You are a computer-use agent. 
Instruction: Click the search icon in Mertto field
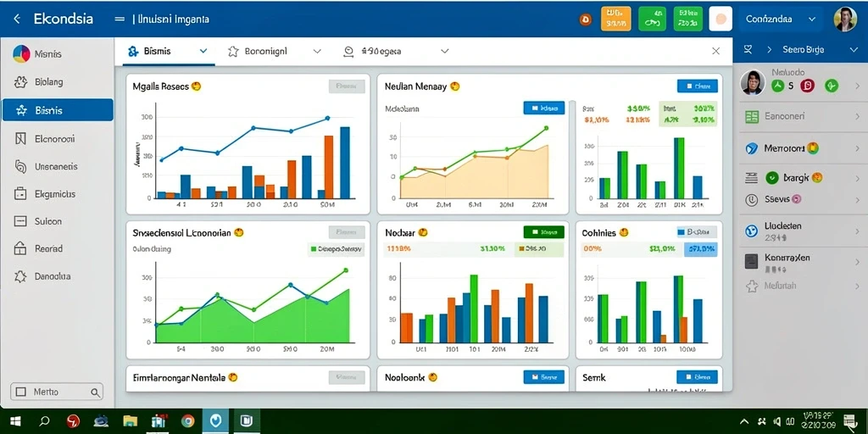pos(95,392)
